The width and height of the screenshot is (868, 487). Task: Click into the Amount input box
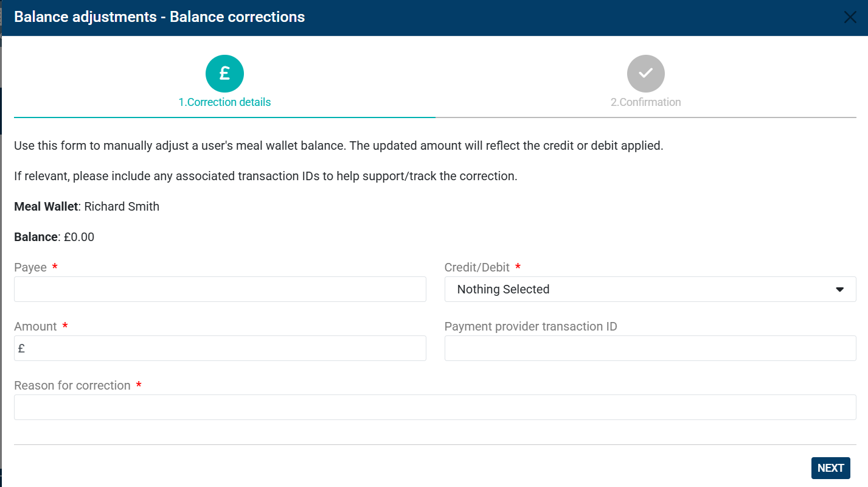(x=225, y=348)
